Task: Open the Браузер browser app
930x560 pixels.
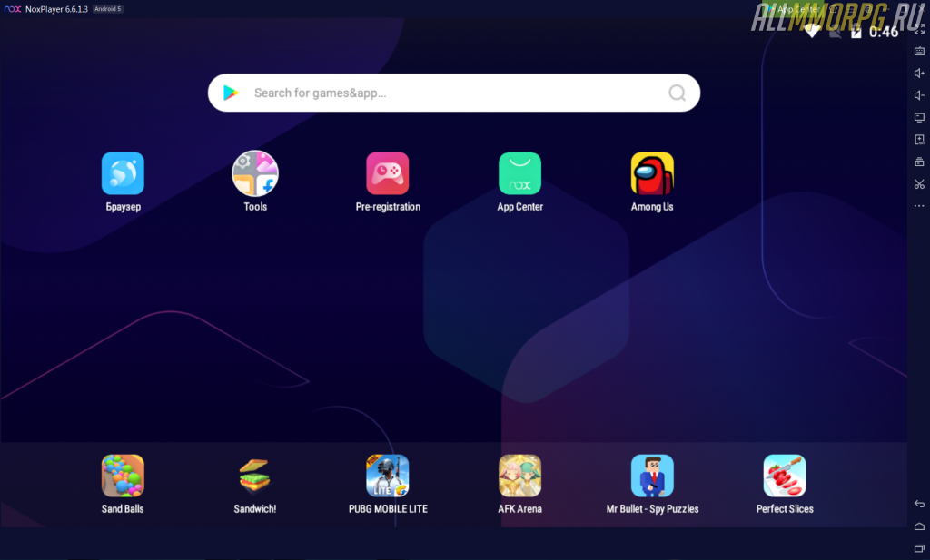Action: coord(123,173)
